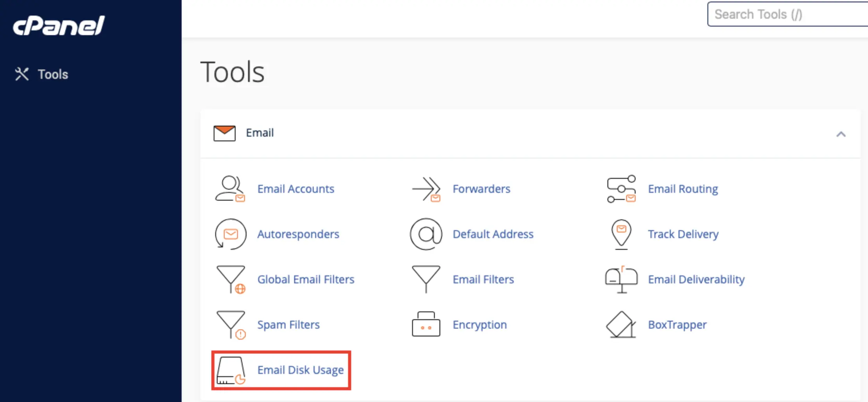868x402 pixels.
Task: Open Track Delivery link
Action: (x=683, y=235)
